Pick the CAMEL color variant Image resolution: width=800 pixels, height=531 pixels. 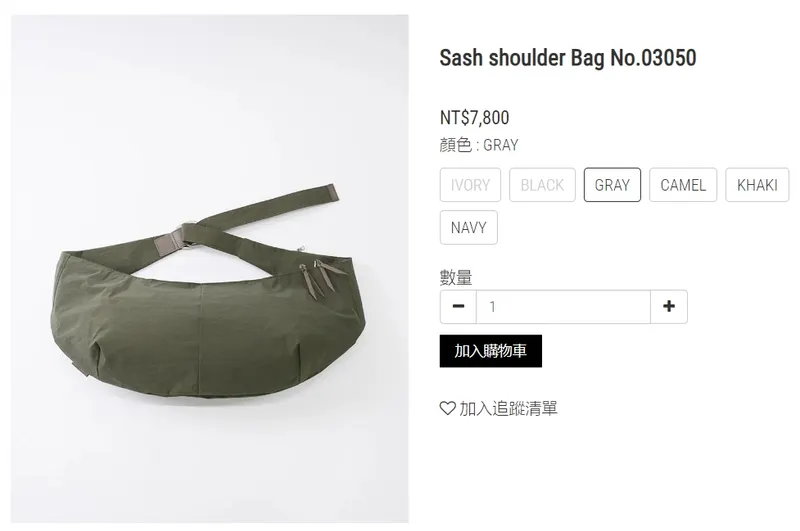click(683, 185)
